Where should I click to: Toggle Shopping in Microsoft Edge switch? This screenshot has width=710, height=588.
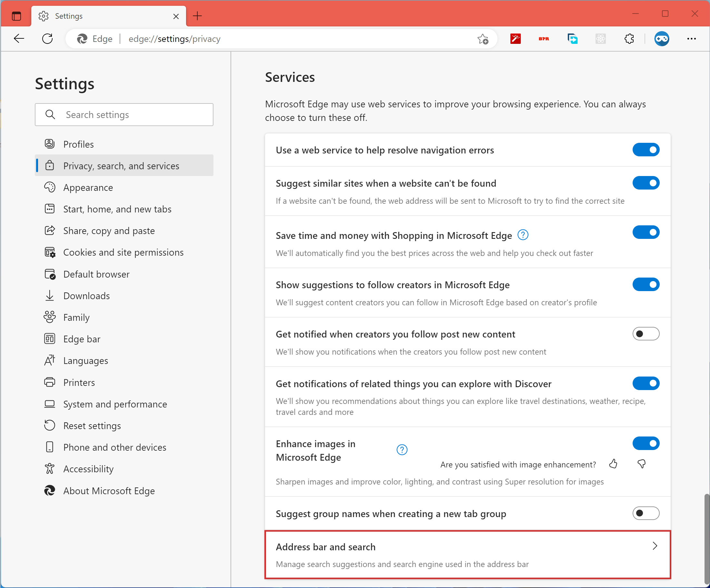(x=646, y=232)
